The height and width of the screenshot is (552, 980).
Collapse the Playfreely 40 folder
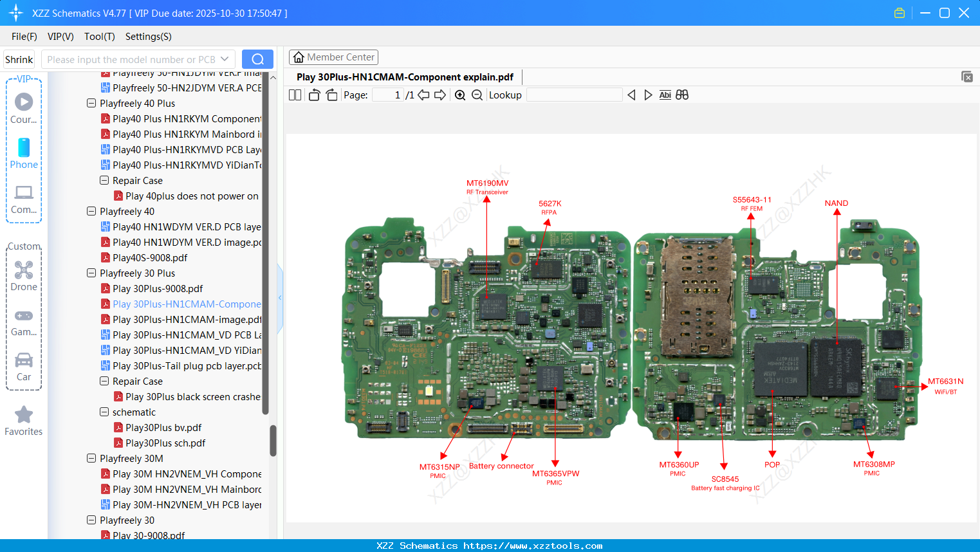91,211
